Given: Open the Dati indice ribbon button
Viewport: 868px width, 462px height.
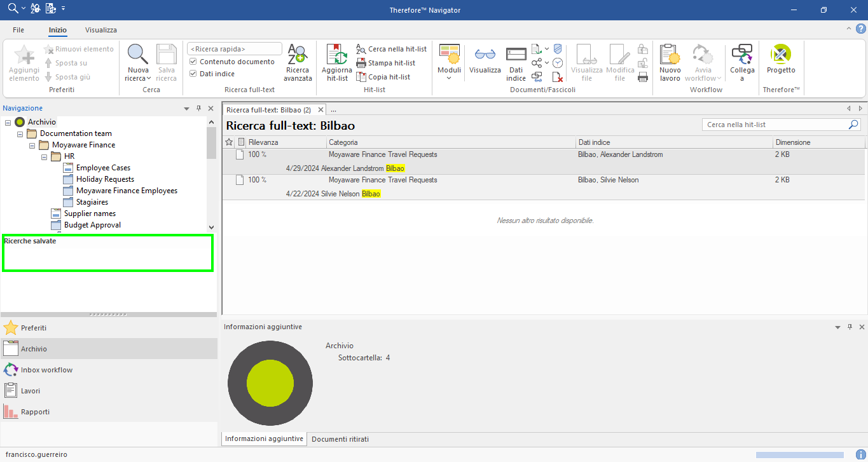Looking at the screenshot, I should click(x=516, y=63).
